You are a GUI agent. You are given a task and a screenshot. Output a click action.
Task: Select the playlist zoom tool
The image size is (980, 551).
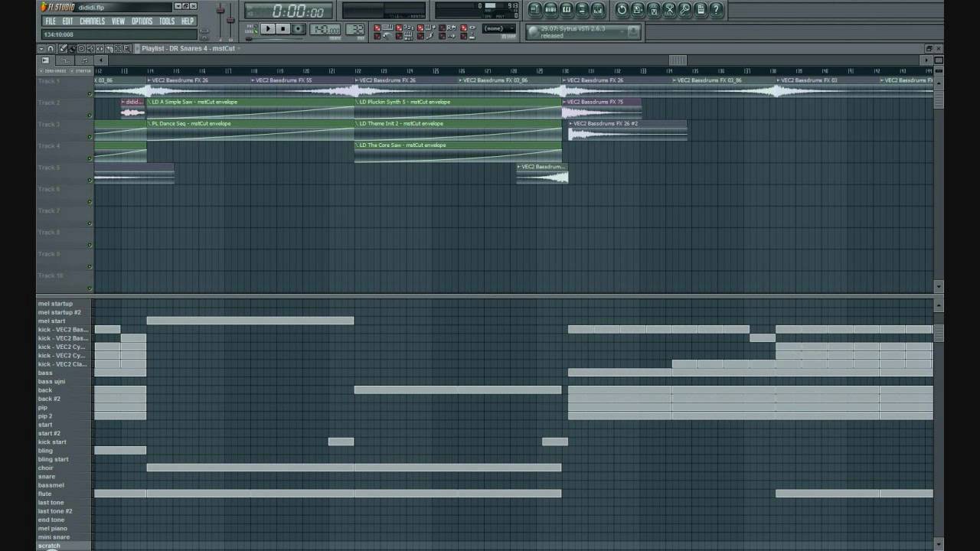[127, 48]
